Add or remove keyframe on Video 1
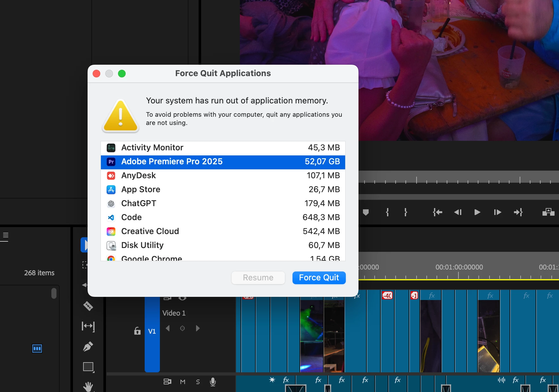Image resolution: width=559 pixels, height=392 pixels. (182, 328)
